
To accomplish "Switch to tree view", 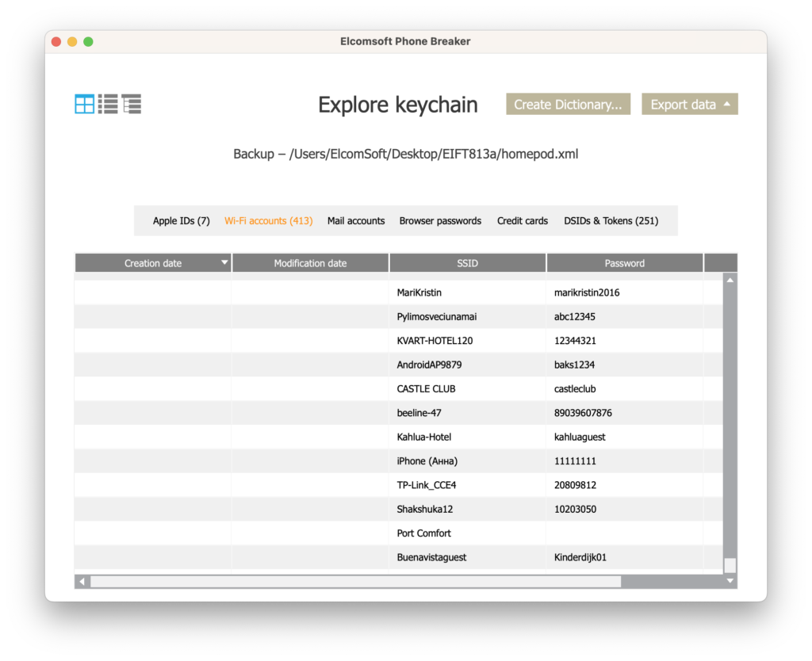I will [131, 103].
